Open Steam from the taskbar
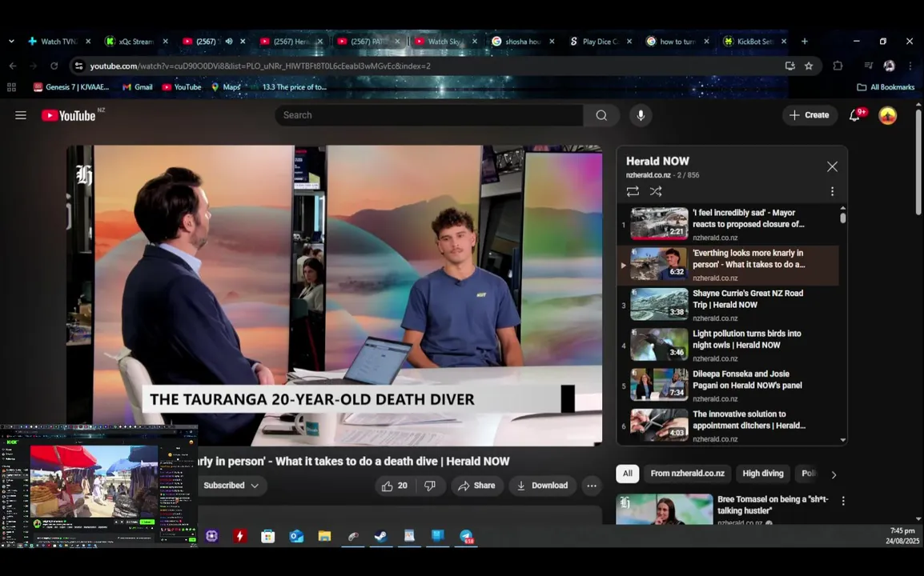Screen dimensions: 924x576 click(381, 536)
